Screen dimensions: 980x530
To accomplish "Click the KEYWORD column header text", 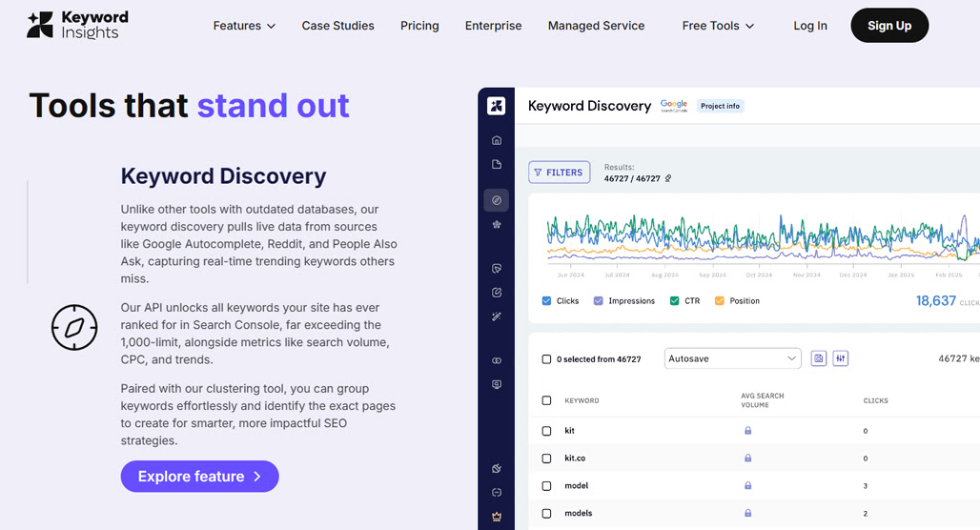I will (582, 400).
